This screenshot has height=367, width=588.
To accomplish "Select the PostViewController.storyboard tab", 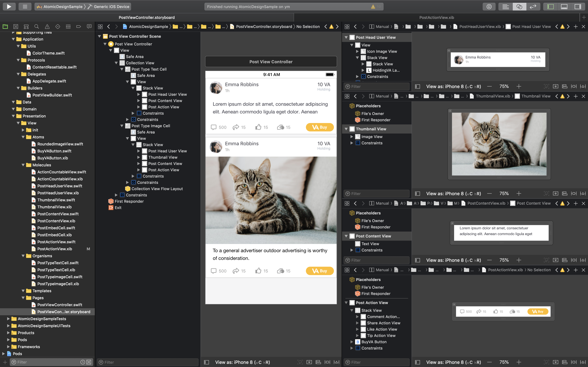I will click(146, 17).
